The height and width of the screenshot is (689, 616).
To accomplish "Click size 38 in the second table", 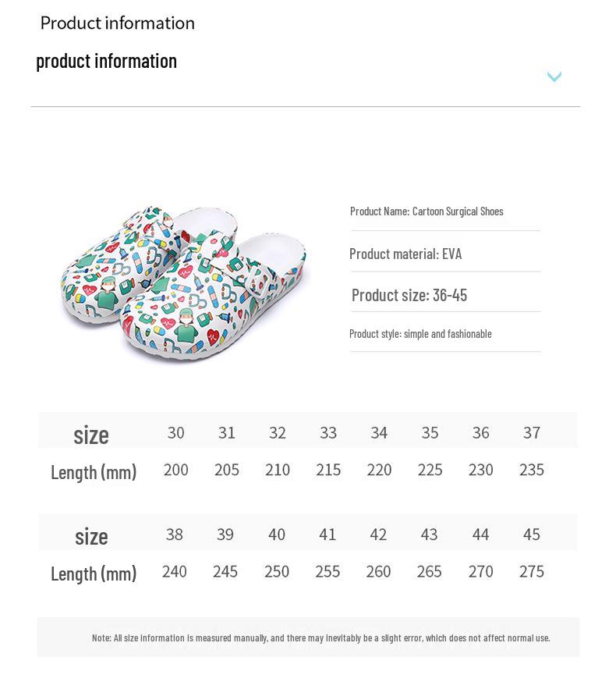I will (175, 535).
